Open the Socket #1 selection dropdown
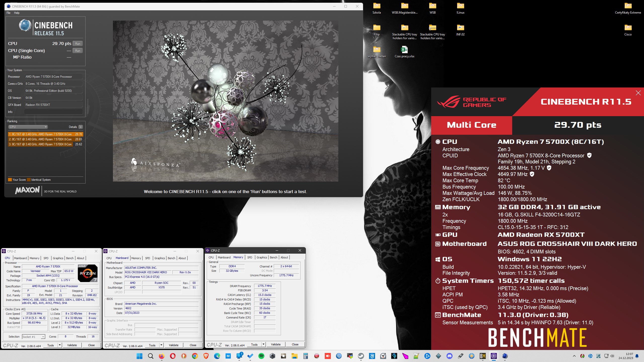This screenshot has width=644, height=362. click(x=33, y=337)
